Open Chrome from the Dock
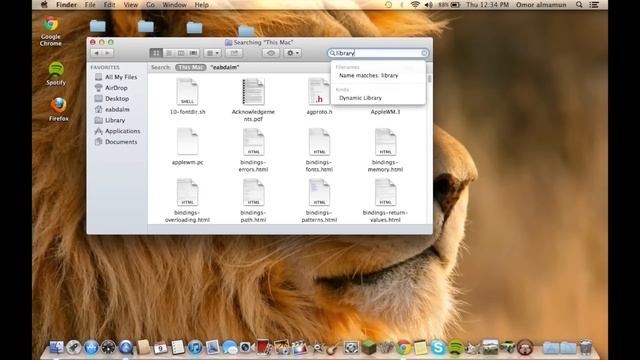 (x=404, y=347)
